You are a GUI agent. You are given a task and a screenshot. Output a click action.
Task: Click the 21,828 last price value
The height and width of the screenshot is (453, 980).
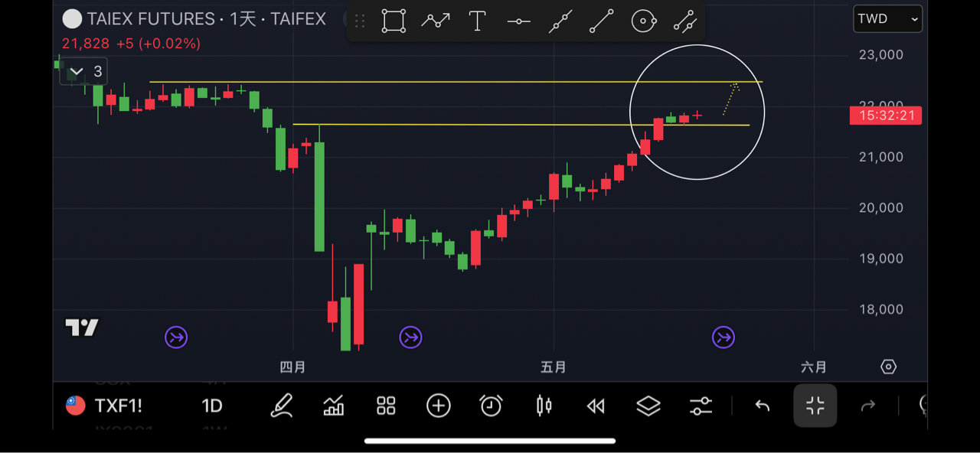[x=86, y=44]
